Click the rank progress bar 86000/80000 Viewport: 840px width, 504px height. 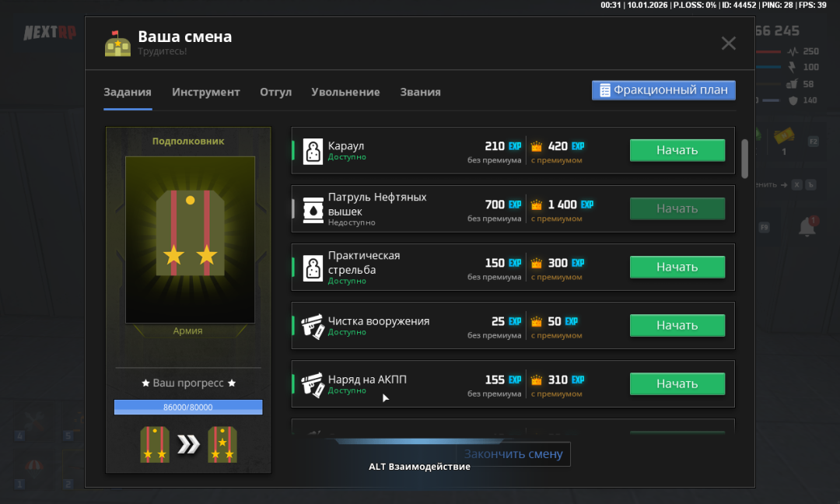pos(188,408)
